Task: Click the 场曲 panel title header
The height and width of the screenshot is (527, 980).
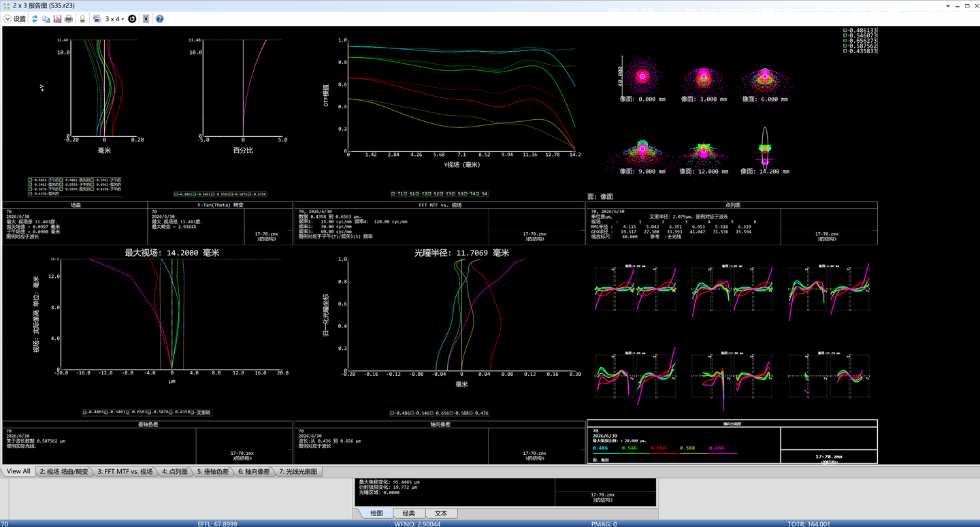Action: 76,204
